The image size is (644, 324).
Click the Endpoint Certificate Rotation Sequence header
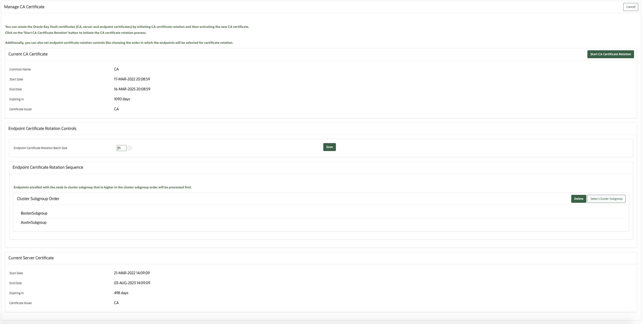(x=48, y=167)
